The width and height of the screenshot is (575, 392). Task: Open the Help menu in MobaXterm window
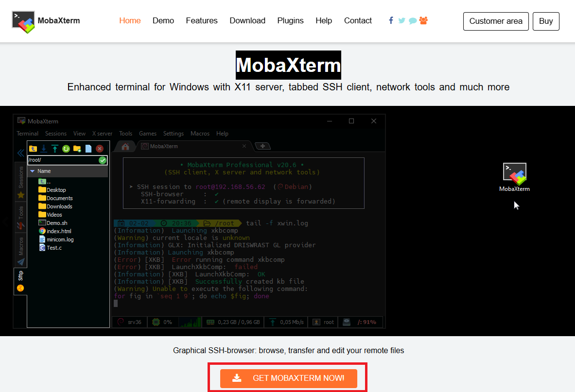click(222, 134)
